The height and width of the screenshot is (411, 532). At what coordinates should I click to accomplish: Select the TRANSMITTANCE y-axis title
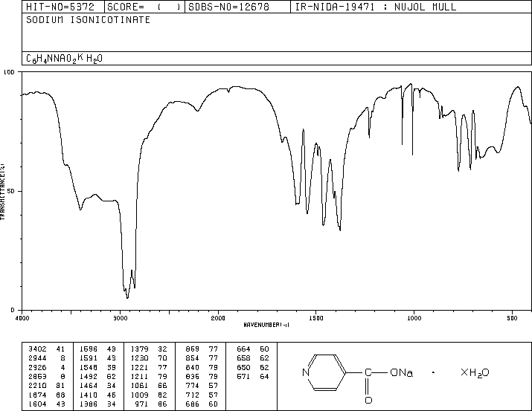[x=2, y=192]
